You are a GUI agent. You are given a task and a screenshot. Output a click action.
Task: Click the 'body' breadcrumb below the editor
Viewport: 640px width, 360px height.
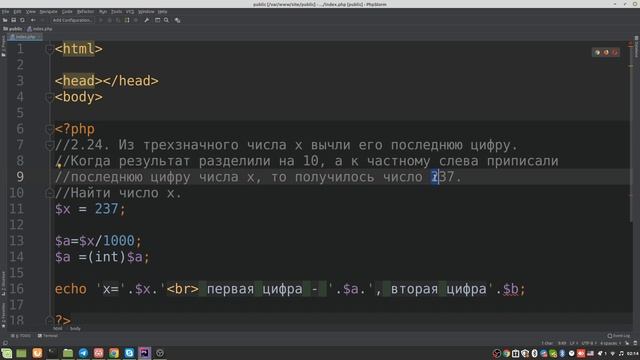75,328
